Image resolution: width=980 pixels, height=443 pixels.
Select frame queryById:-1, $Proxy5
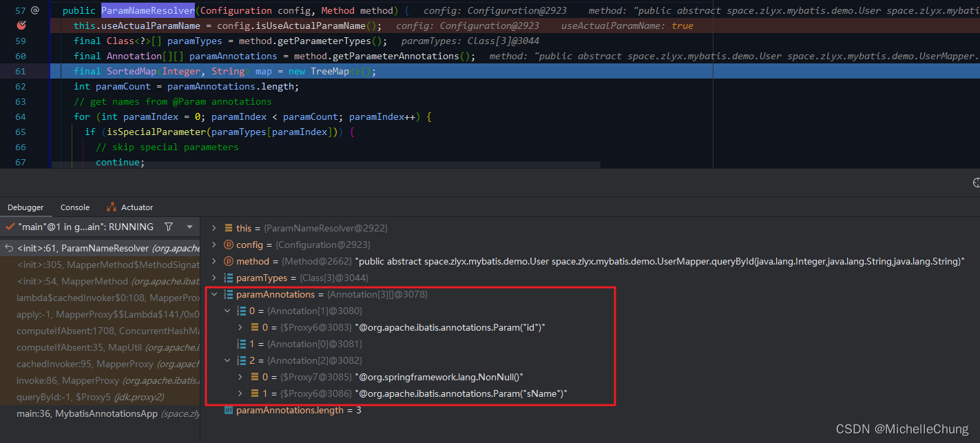click(100, 397)
